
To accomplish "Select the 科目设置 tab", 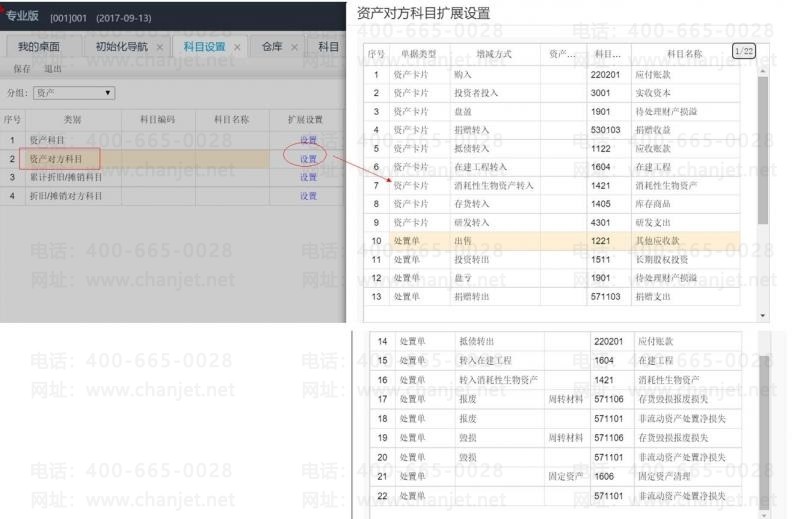I will pyautogui.click(x=205, y=46).
